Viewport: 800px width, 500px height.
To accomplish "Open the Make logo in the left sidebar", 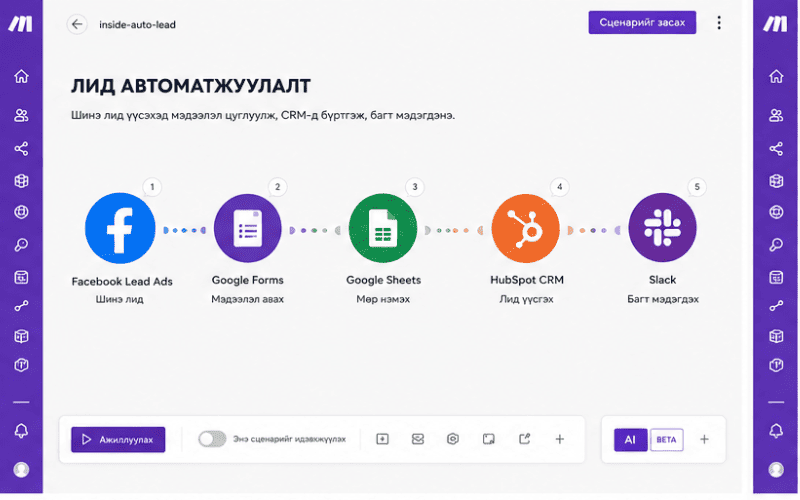I will click(x=20, y=23).
